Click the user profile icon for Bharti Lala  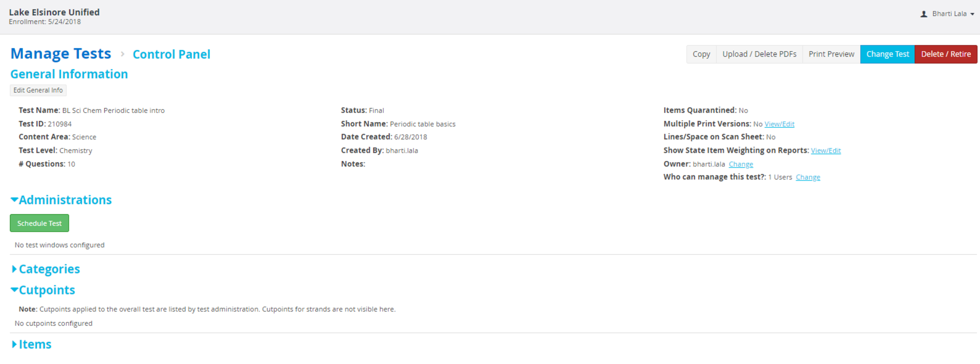pos(924,14)
